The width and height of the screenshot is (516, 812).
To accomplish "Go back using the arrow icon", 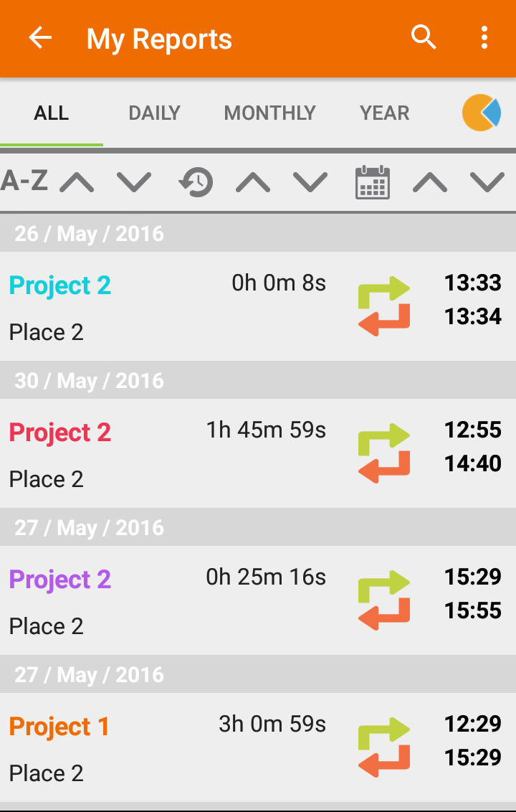I will (41, 38).
